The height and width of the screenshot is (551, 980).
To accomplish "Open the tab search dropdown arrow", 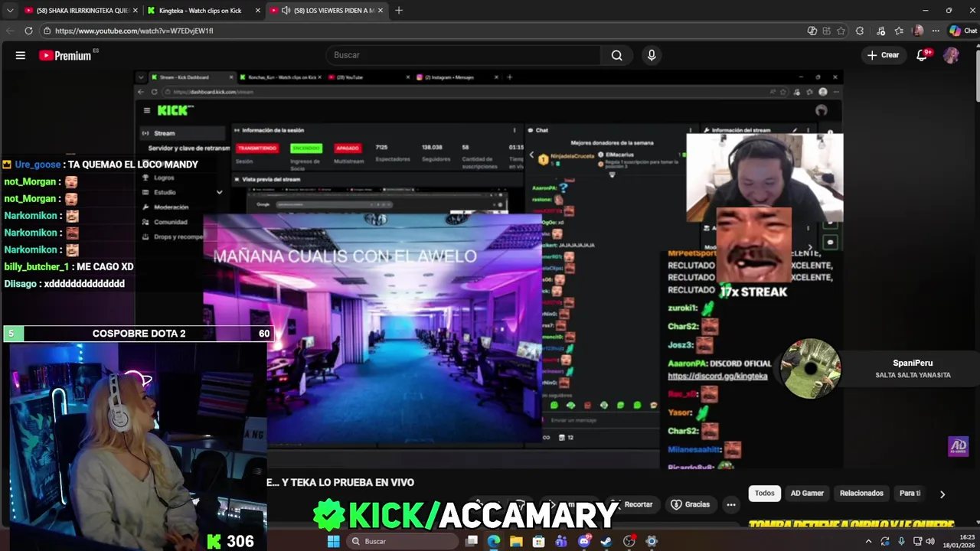I will [10, 11].
